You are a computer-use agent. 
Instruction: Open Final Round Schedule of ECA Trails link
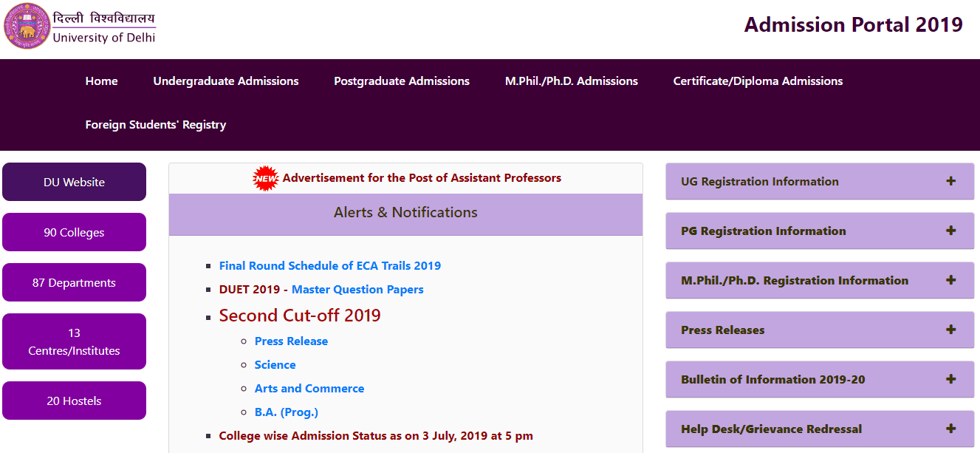pos(330,266)
